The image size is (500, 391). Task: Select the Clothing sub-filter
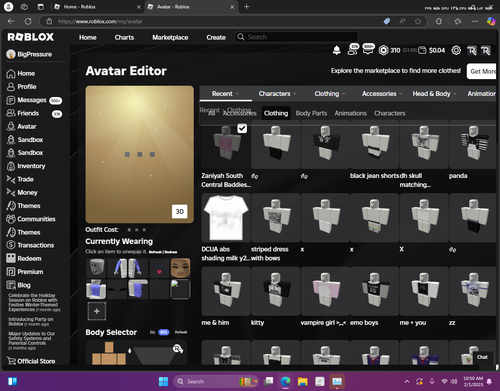[276, 113]
